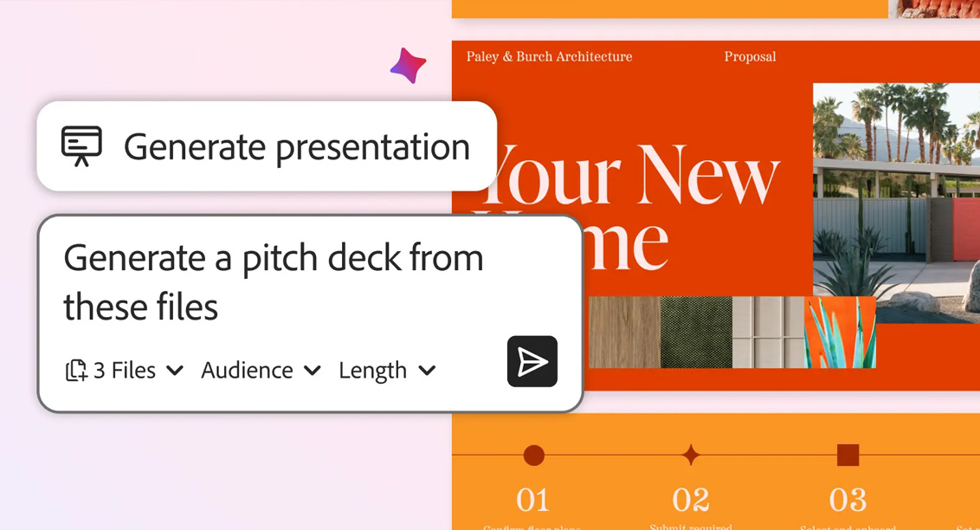Select the Paley & Burch Architecture title

point(547,56)
